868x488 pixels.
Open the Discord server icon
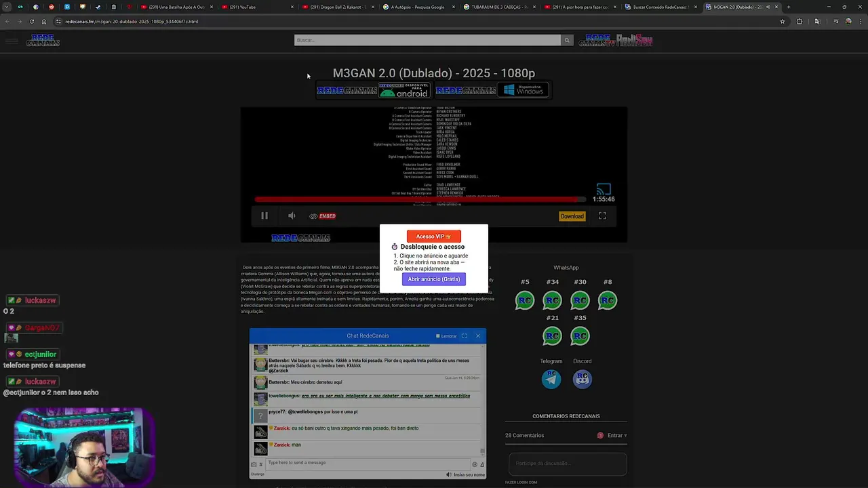click(x=582, y=379)
